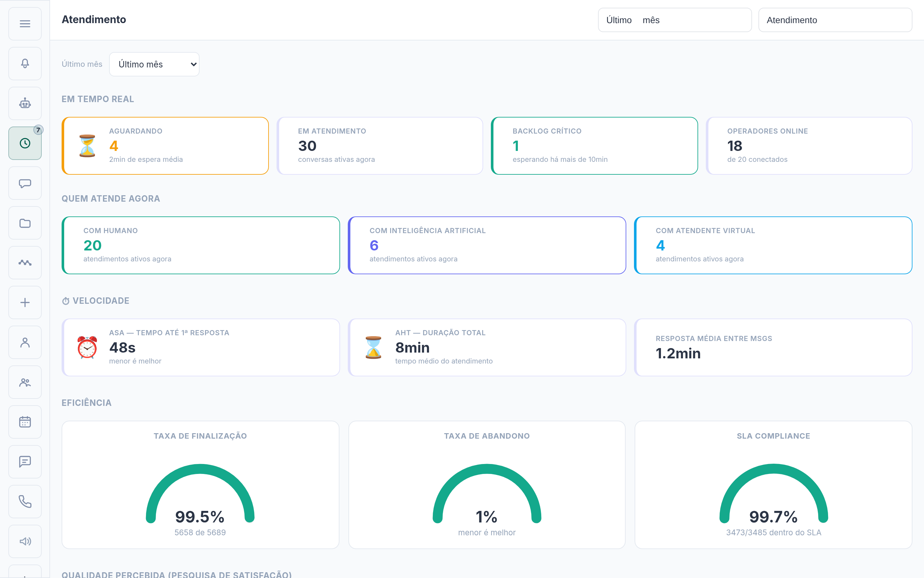Click the header Último mês field
924x578 pixels.
tap(675, 20)
